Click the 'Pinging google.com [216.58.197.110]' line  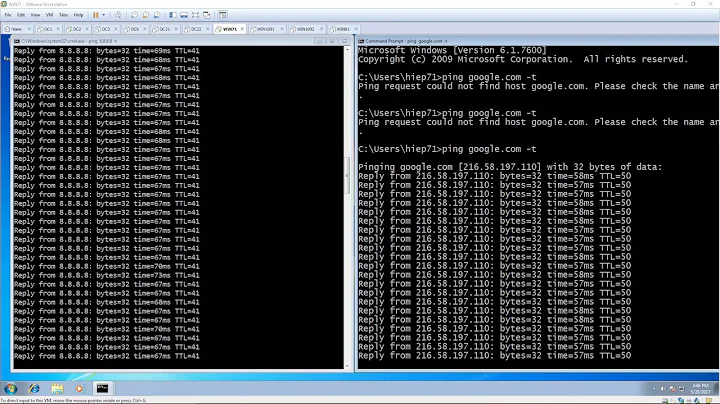click(x=510, y=167)
